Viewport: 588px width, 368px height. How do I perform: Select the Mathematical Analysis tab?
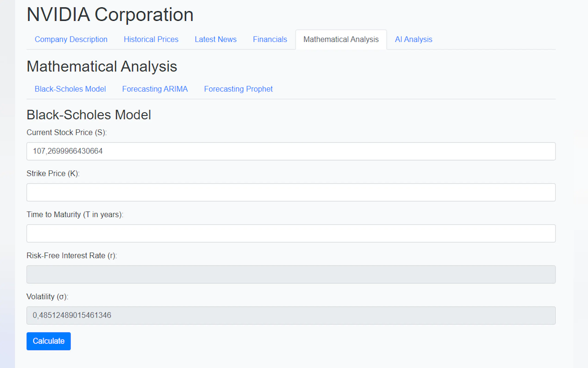pyautogui.click(x=341, y=39)
